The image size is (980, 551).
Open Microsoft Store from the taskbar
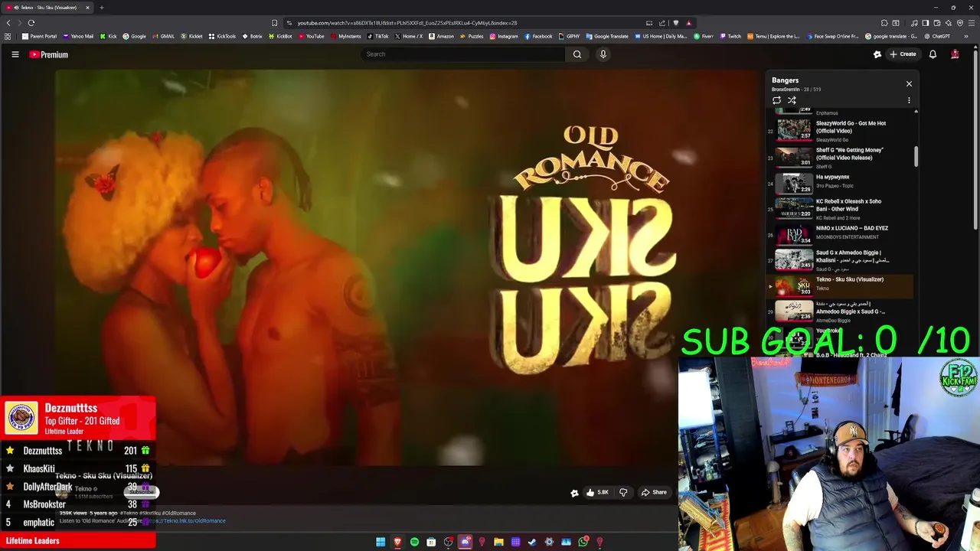(x=431, y=542)
